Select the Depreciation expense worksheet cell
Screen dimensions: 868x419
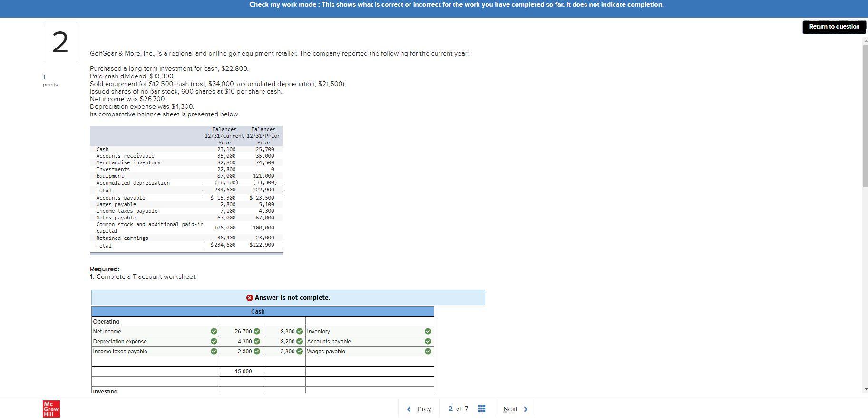tap(156, 342)
